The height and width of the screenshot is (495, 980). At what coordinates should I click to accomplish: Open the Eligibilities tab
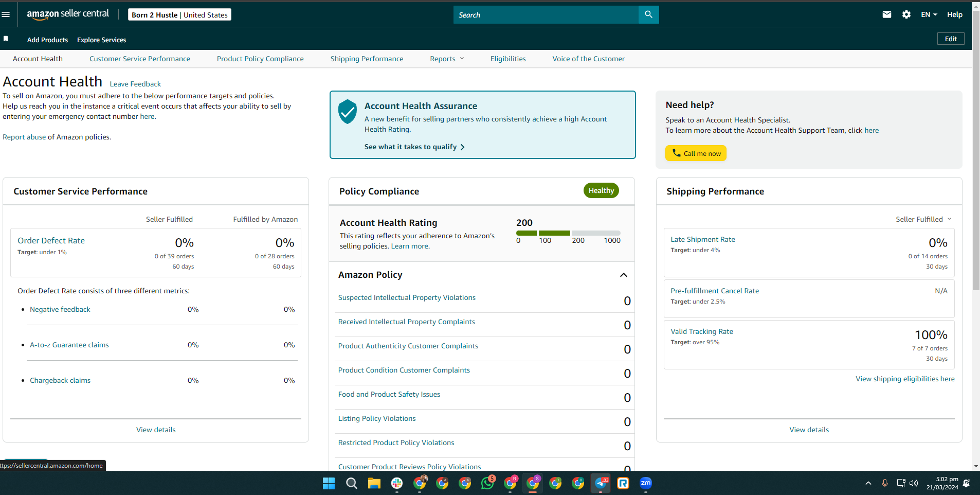pos(508,59)
